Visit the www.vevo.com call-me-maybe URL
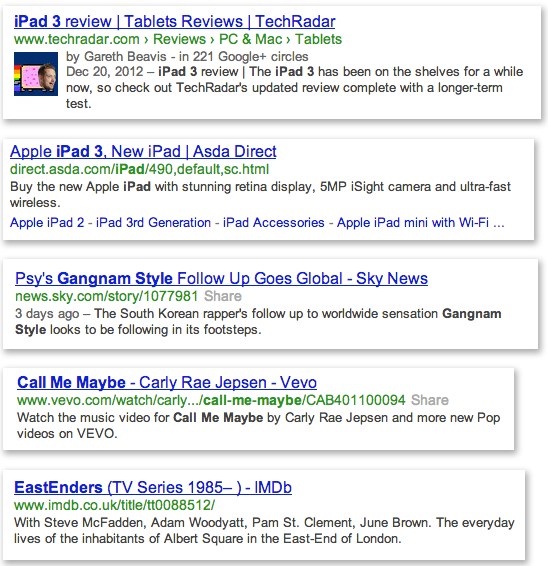This screenshot has width=548, height=566. [x=211, y=400]
